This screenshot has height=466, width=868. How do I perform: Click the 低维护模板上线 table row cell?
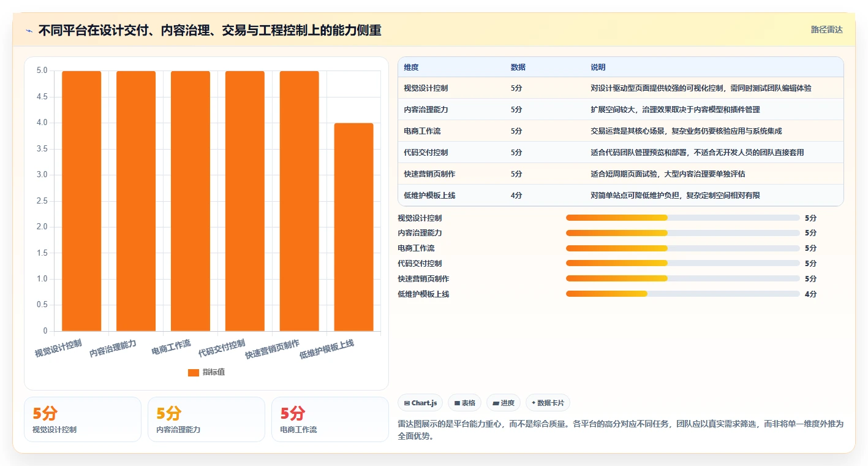coord(429,196)
